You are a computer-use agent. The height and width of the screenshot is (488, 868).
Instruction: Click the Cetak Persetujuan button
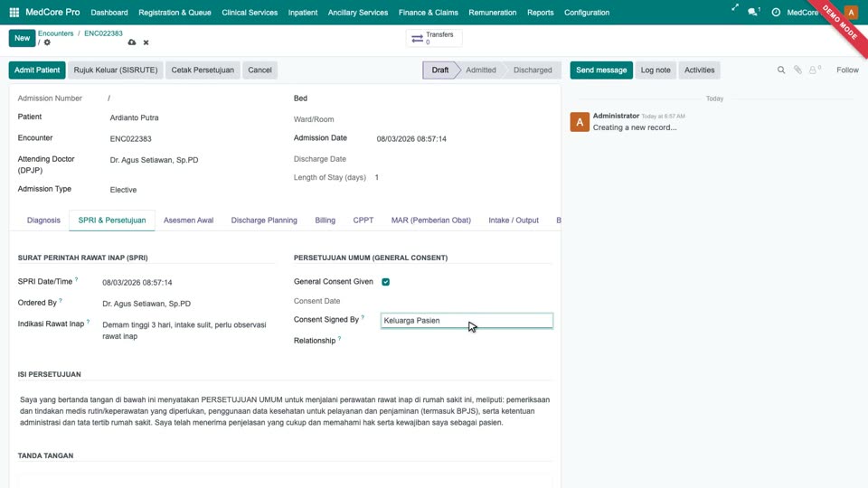203,70
